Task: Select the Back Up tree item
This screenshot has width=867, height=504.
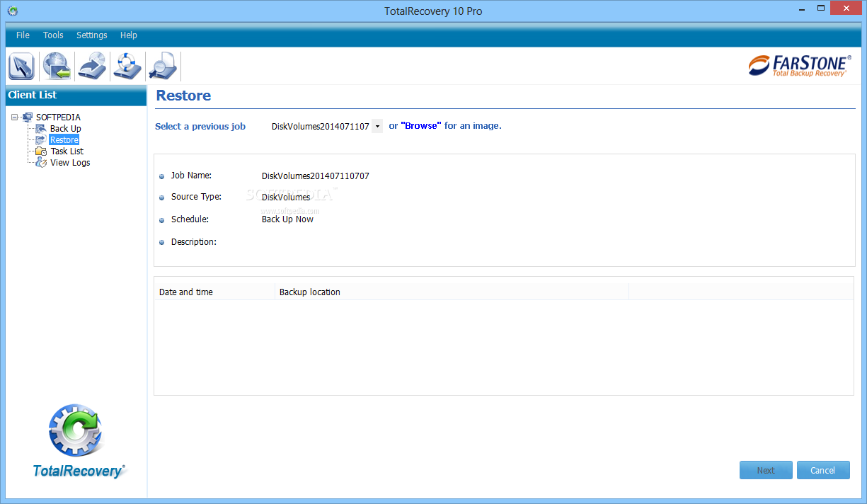Action: (66, 128)
